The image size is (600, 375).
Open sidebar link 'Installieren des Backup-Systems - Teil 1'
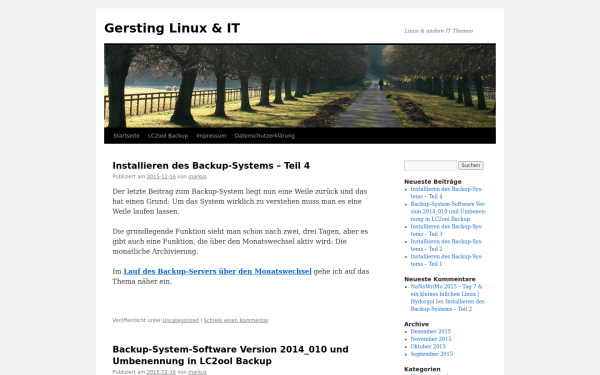[x=447, y=260]
